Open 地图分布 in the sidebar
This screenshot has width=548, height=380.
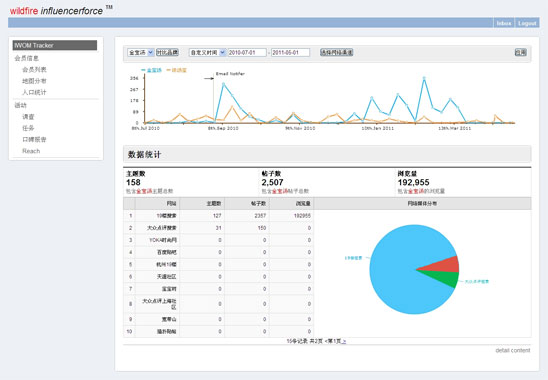pos(34,81)
